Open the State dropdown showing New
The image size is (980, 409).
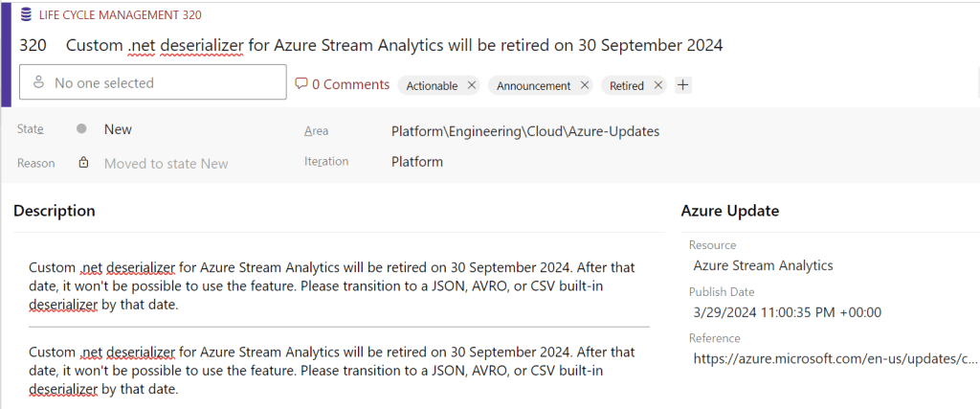tap(118, 129)
